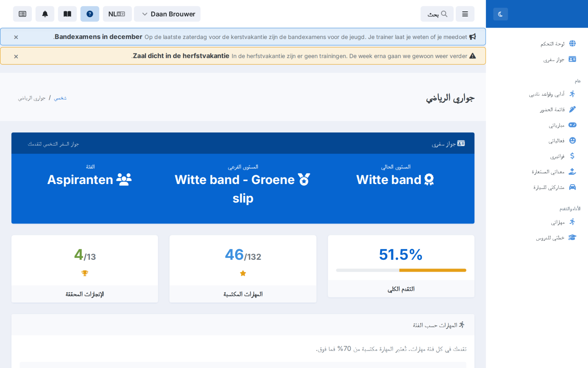Click the smiley icon for فعالياتي

[x=572, y=141]
